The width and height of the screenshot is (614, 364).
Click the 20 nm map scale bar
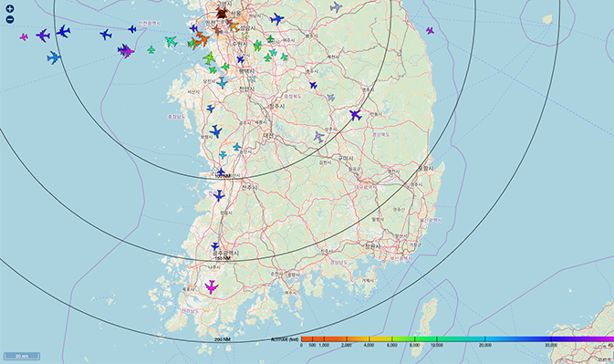(22, 356)
